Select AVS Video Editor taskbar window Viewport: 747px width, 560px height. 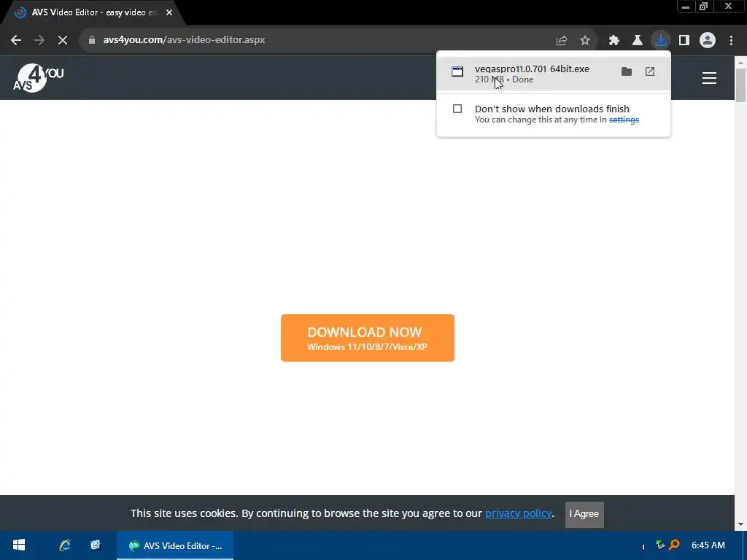(x=175, y=545)
